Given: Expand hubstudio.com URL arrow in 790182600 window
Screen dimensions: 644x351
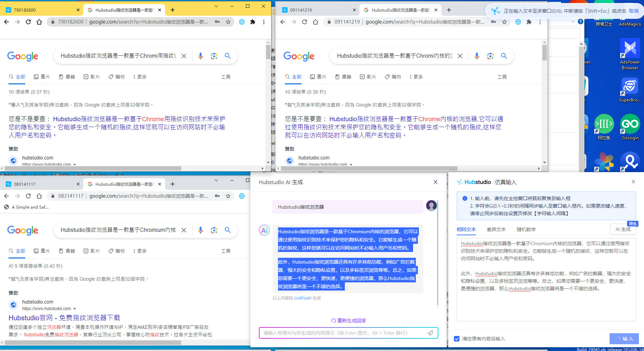Looking at the screenshot, I should click(75, 165).
